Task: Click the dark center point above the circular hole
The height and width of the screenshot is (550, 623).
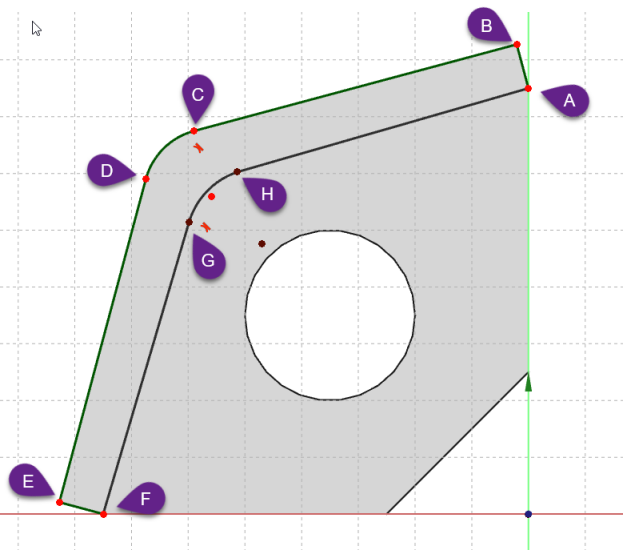Action: tap(262, 244)
